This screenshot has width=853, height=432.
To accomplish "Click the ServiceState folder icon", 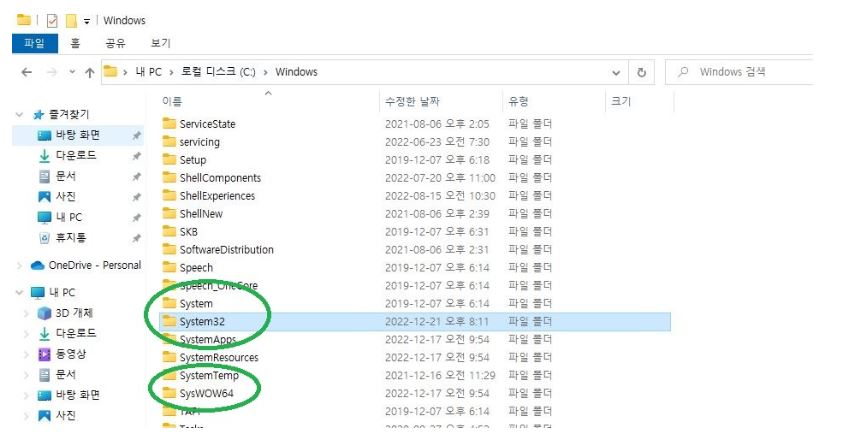I will tap(170, 124).
